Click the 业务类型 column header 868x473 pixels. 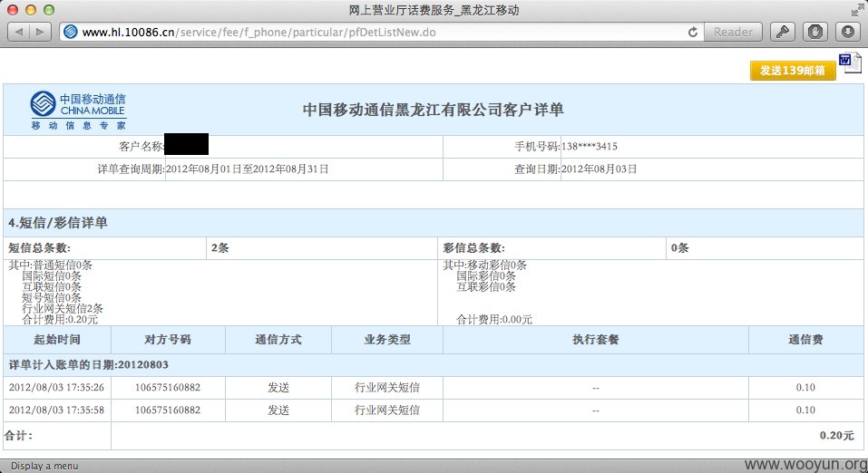(387, 340)
